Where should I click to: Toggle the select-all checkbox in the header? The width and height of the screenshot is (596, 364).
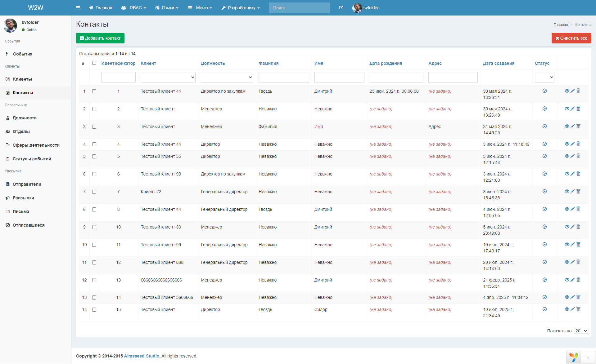(94, 63)
